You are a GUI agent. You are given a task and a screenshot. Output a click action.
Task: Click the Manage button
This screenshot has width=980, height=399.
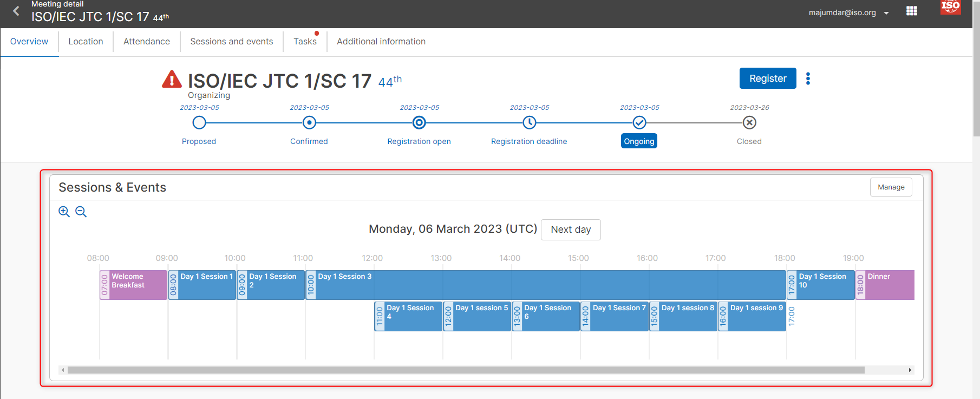coord(891,187)
